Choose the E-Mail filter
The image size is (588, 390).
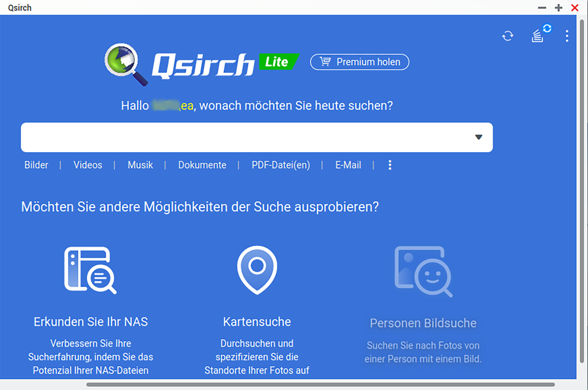(348, 165)
